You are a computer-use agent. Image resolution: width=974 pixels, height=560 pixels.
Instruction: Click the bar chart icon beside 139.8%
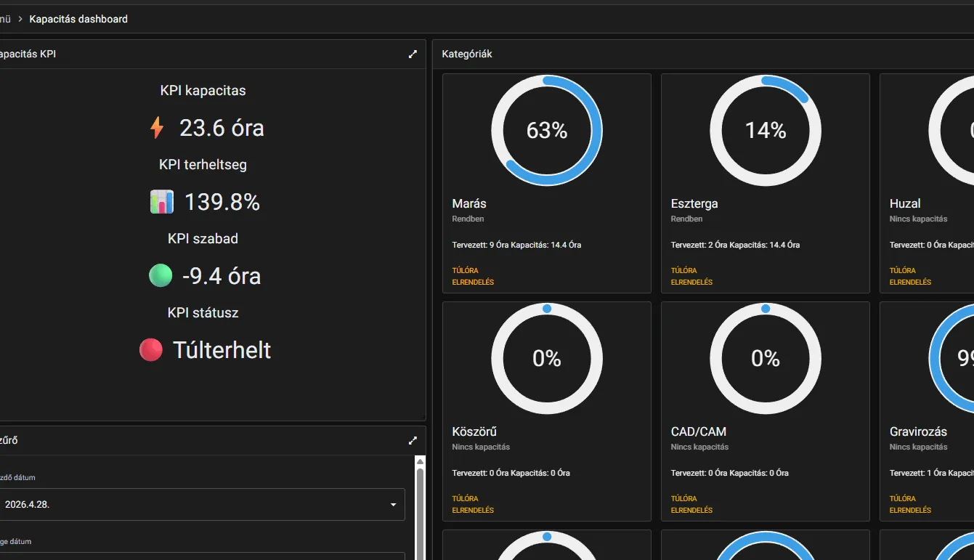click(x=162, y=202)
